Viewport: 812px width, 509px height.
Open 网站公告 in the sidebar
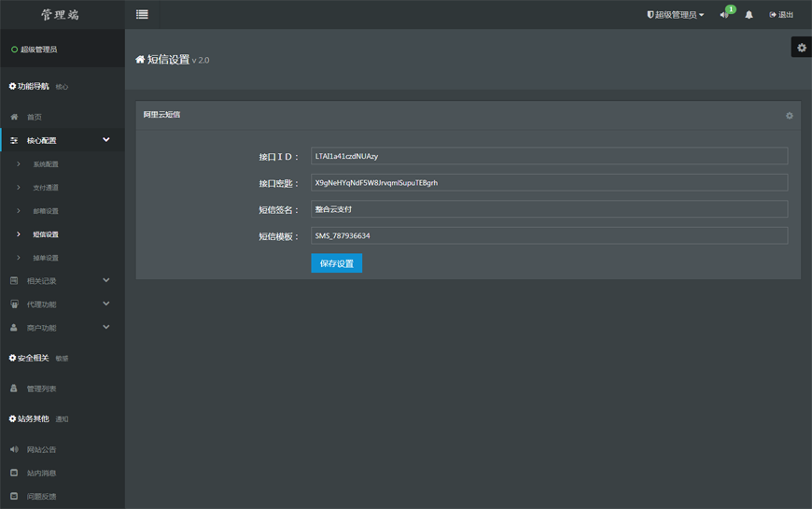click(x=41, y=449)
